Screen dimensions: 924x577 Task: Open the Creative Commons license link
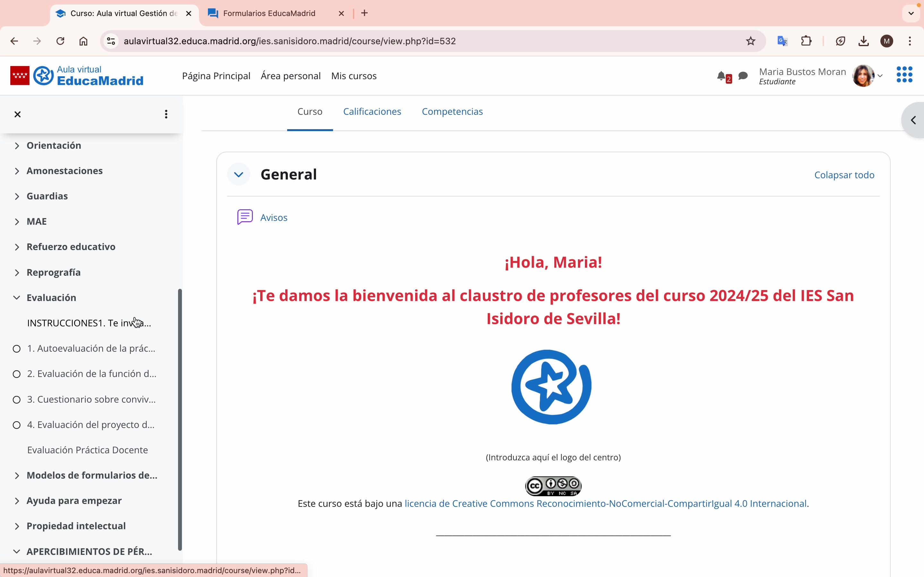coord(605,503)
